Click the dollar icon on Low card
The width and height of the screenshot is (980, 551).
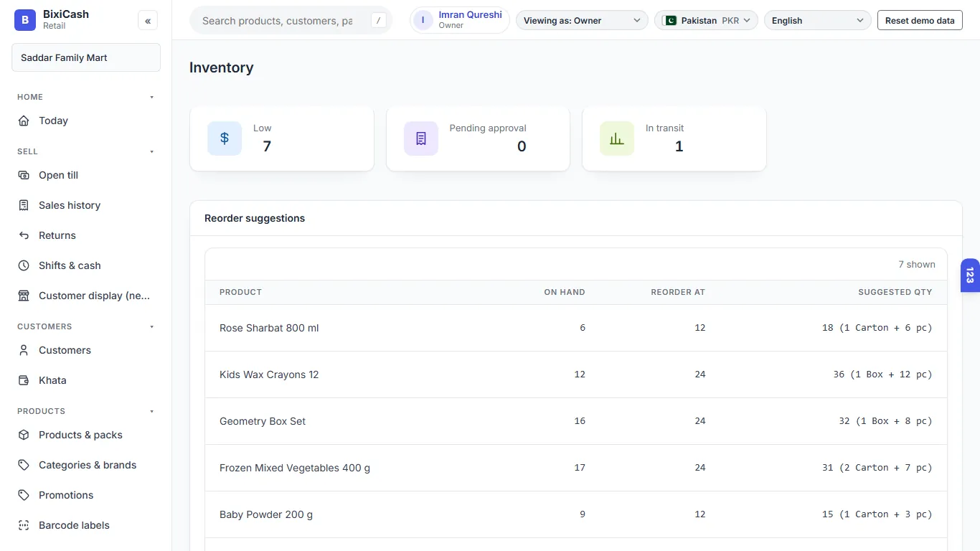[x=225, y=138]
